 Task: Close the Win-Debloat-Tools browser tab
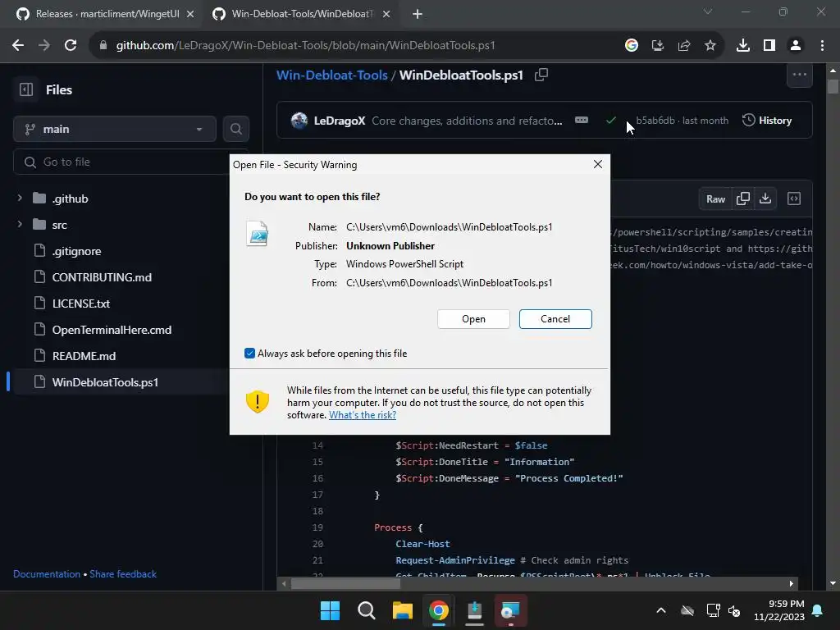[386, 14]
